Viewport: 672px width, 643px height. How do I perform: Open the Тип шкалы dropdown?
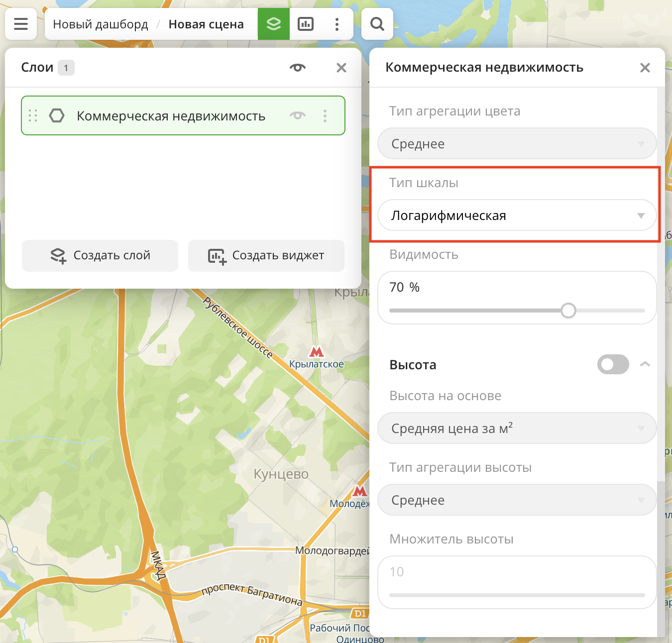(517, 215)
